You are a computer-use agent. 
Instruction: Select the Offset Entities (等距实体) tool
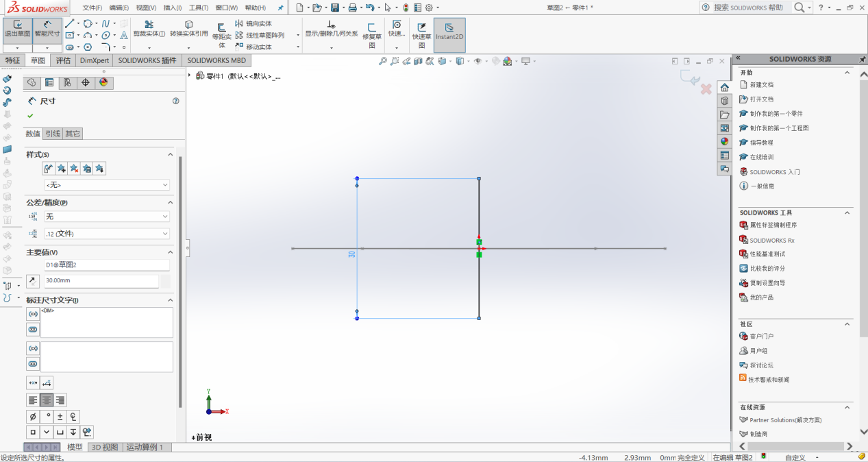click(221, 36)
